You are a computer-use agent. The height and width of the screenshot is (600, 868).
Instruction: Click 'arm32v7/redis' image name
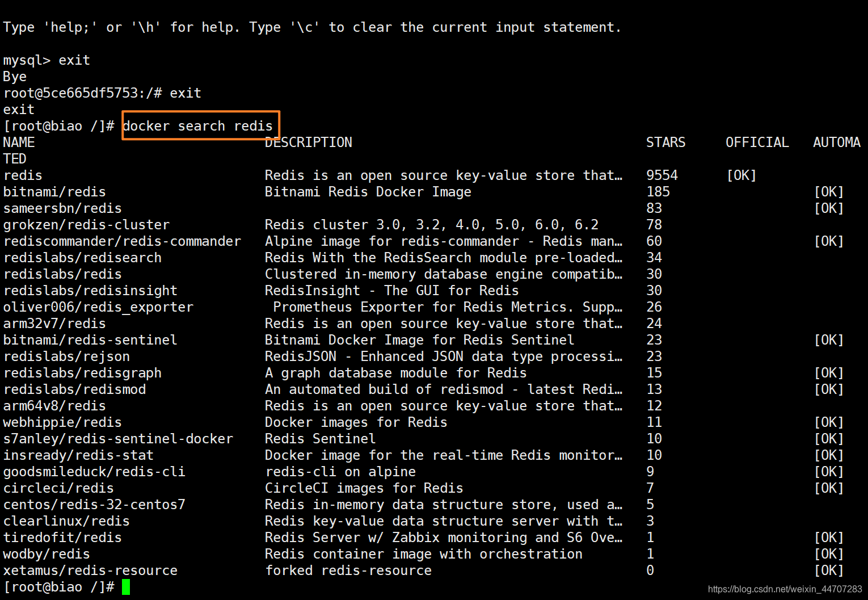[54, 324]
